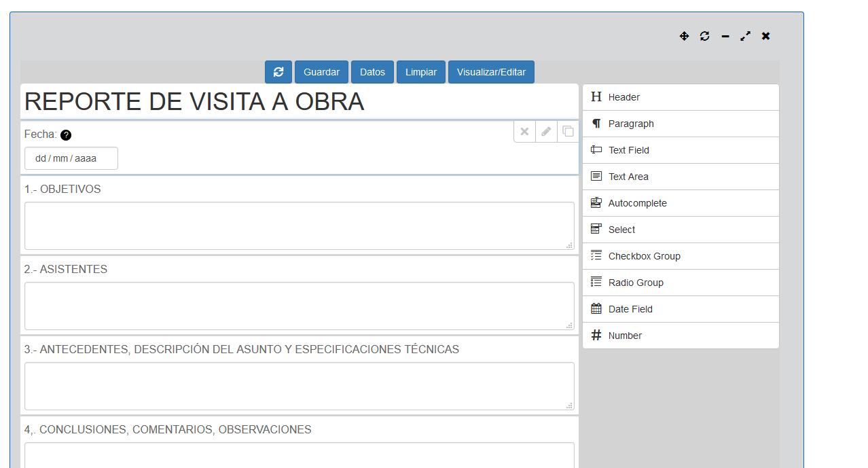This screenshot has width=868, height=468.
Task: Click the Limpiar button
Action: click(x=421, y=72)
